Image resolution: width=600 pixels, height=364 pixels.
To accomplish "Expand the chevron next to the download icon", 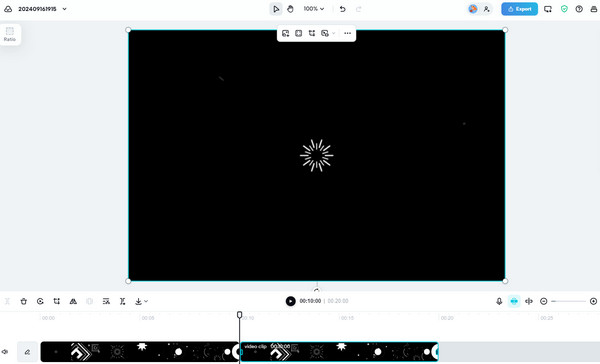I will tap(146, 301).
